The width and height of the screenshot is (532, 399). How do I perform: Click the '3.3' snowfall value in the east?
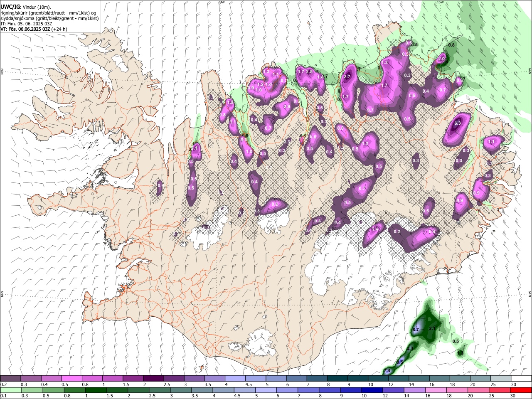pyautogui.click(x=458, y=123)
